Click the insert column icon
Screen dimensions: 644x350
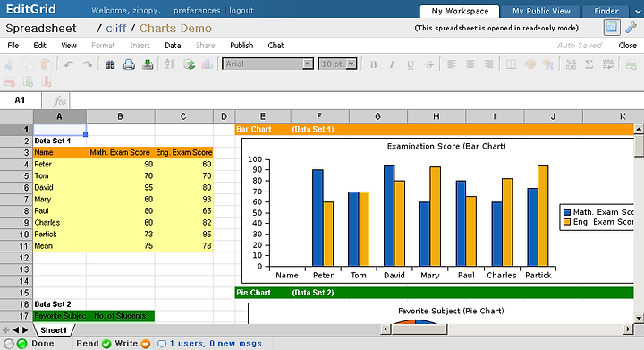click(x=28, y=81)
